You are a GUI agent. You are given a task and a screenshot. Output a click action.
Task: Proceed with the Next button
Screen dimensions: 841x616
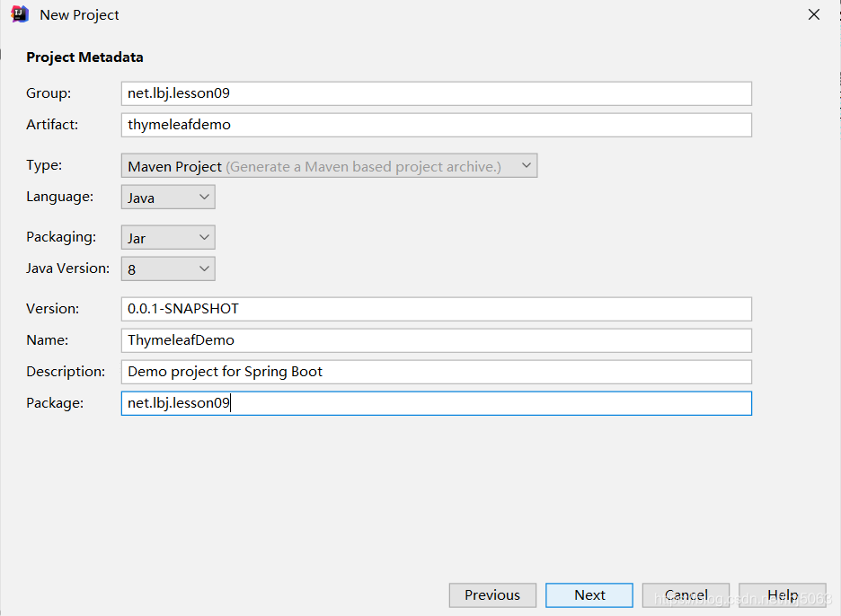pyautogui.click(x=589, y=595)
